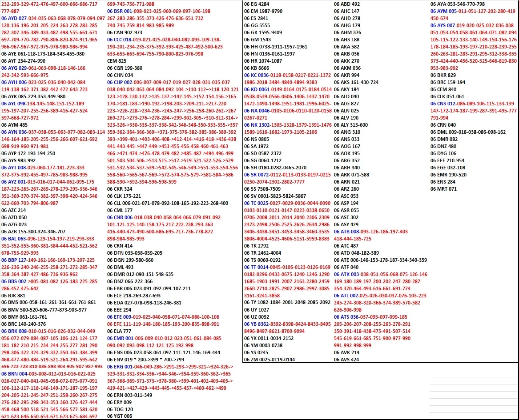
Task: Select the 06 YGT 006 entry
Action: 120,416
